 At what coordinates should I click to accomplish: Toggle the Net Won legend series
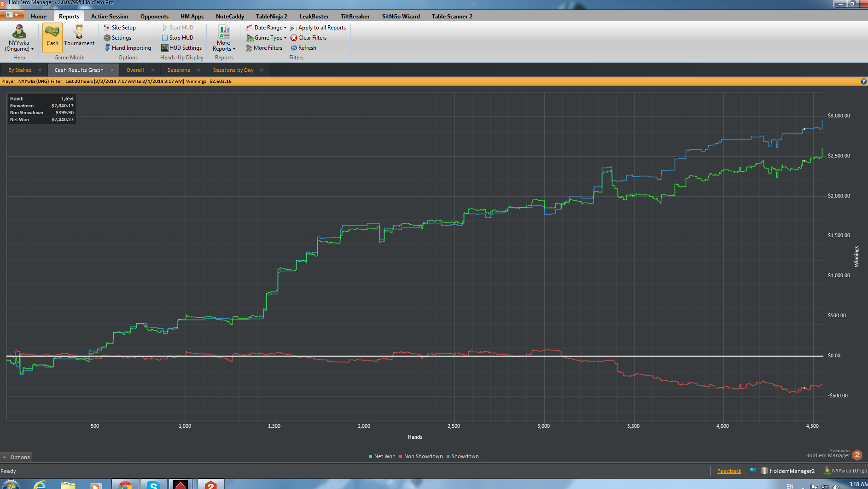(x=382, y=456)
